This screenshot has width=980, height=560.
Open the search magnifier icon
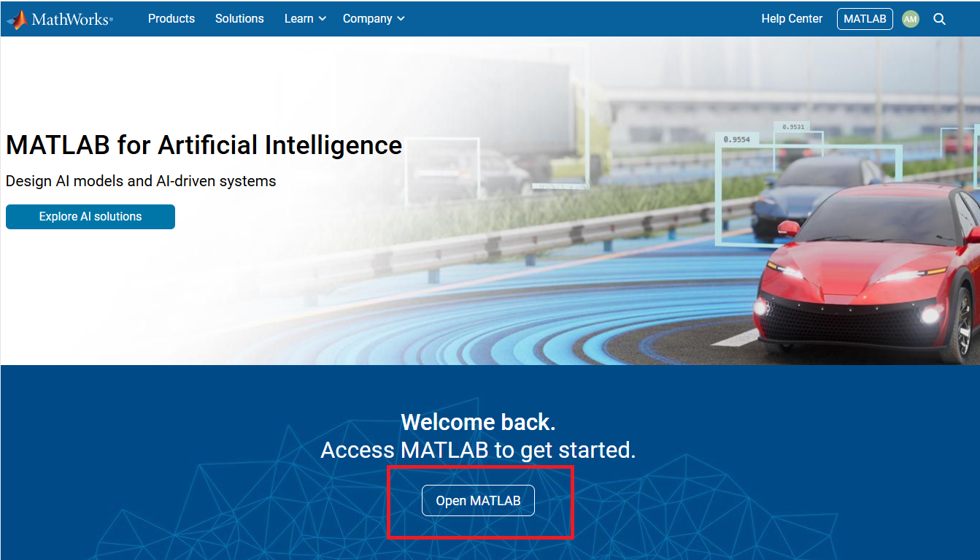coord(939,19)
